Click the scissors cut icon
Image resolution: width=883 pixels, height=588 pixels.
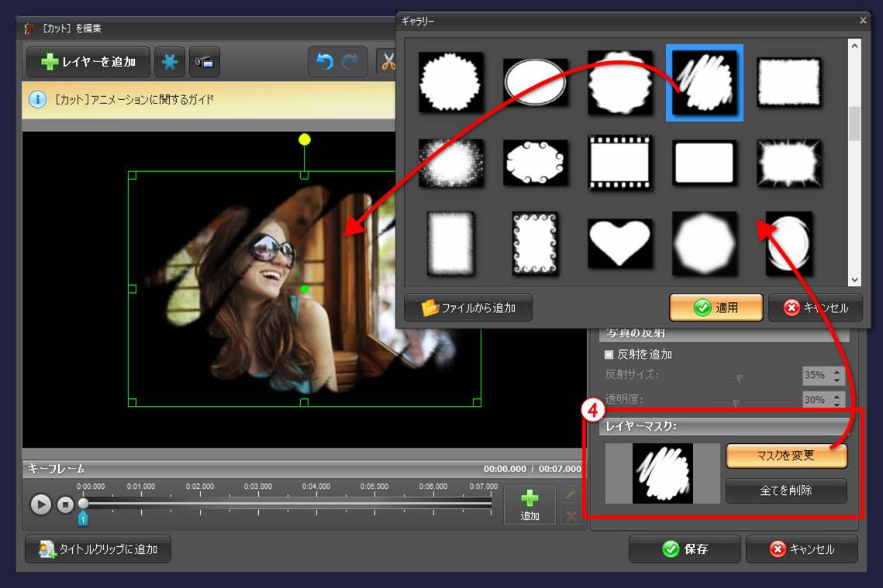387,62
